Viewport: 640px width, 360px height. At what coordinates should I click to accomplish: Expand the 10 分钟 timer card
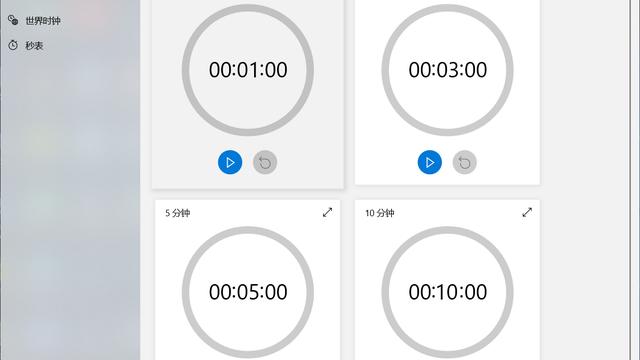click(x=527, y=212)
